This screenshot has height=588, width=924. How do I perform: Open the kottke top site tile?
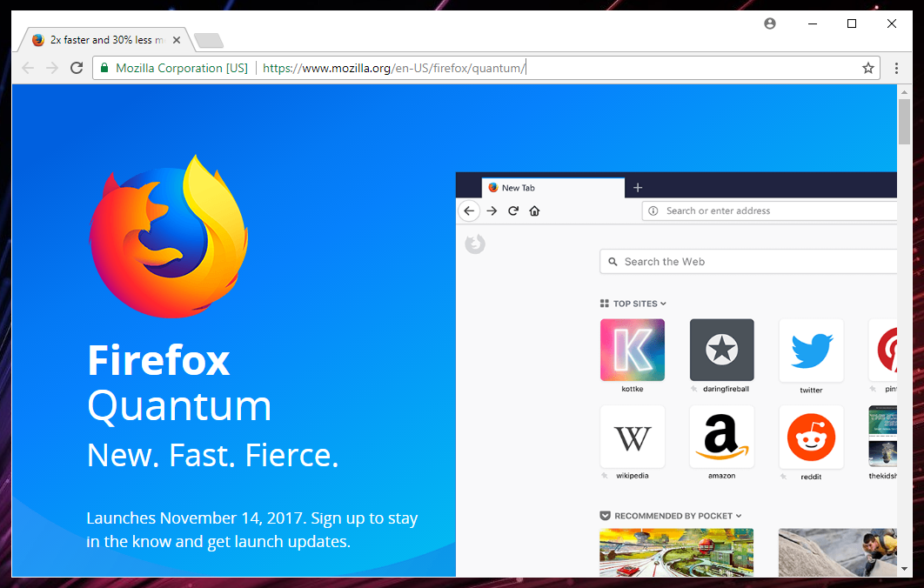pyautogui.click(x=633, y=350)
